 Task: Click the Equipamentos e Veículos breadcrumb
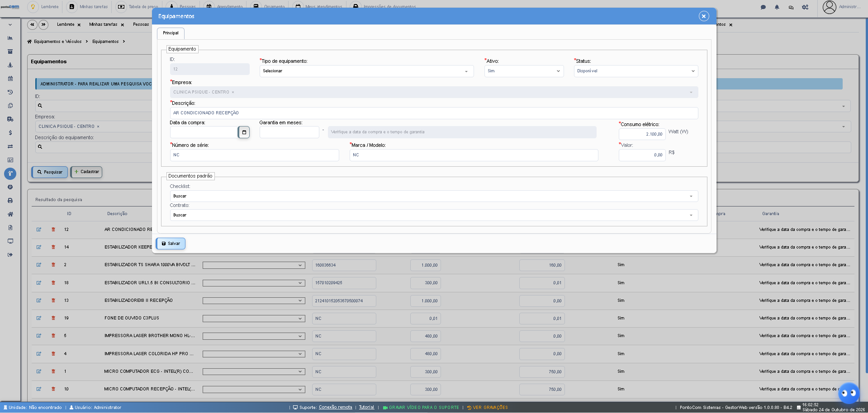58,42
